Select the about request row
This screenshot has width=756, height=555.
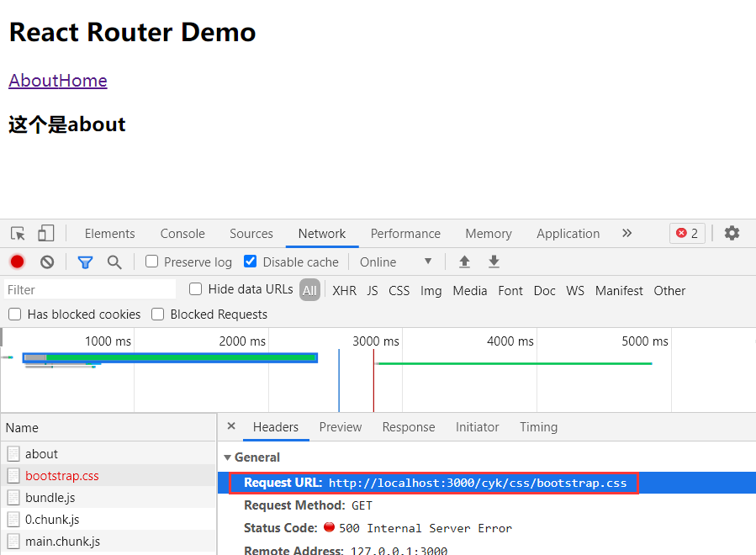pyautogui.click(x=108, y=454)
